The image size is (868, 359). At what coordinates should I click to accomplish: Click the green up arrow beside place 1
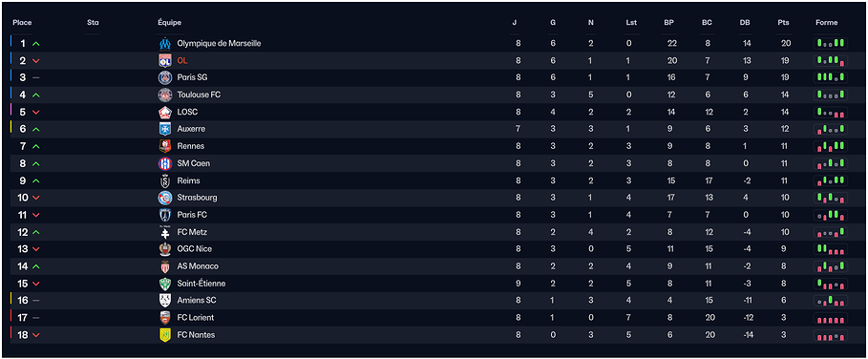click(x=36, y=44)
